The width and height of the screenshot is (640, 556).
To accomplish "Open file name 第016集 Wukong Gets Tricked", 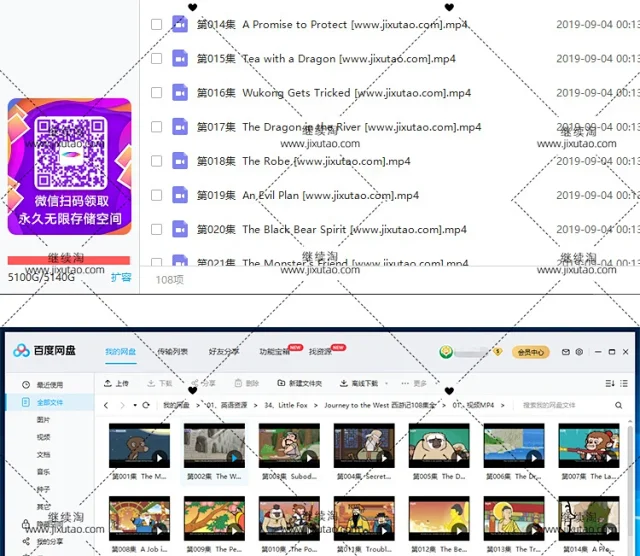I will 334,93.
